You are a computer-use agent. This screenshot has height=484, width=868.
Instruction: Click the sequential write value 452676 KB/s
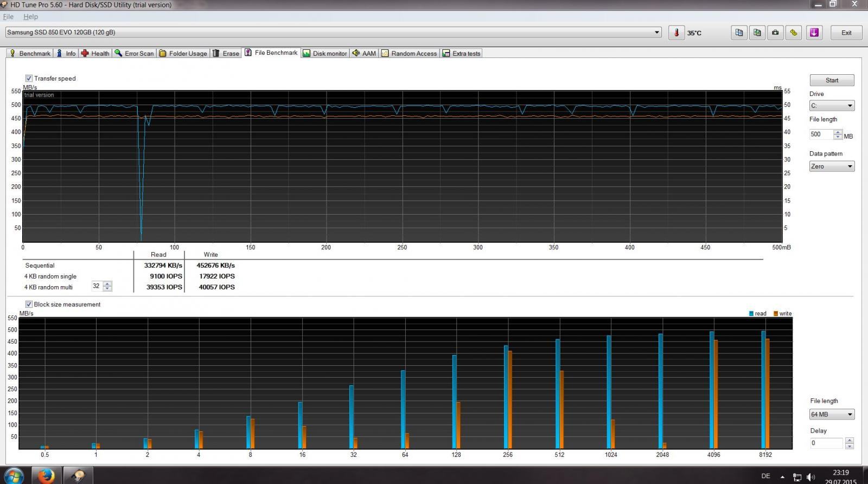(x=215, y=266)
